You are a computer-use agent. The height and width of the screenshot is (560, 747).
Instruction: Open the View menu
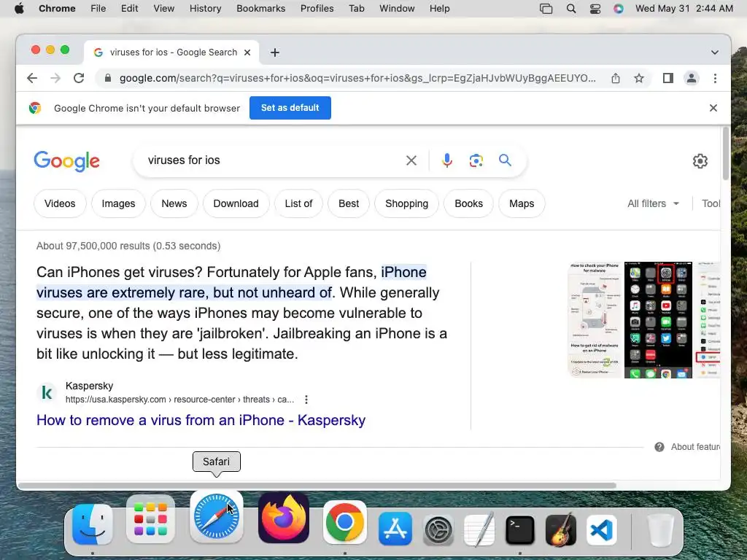tap(164, 9)
